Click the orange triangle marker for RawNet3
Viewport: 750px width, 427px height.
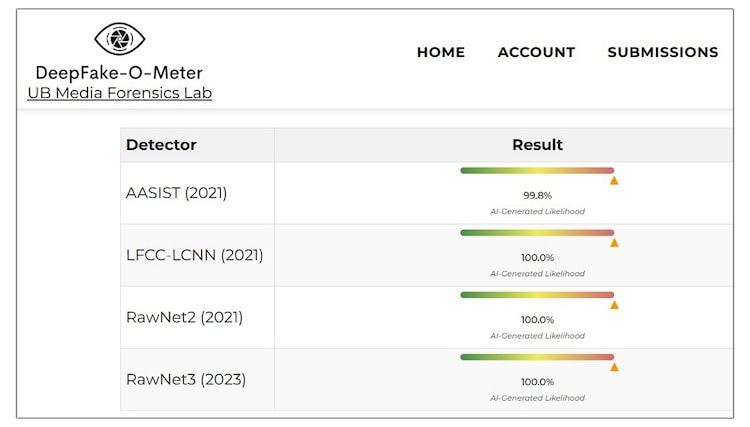[x=614, y=367]
